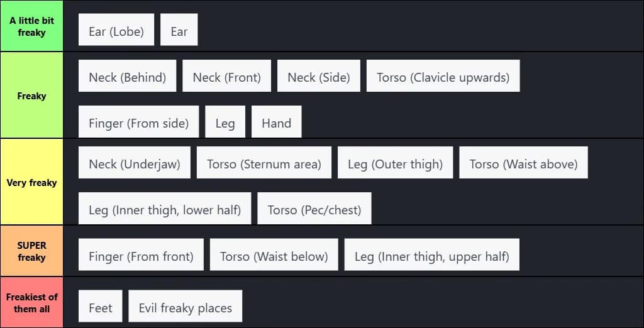
Task: Click the "Neck (Behind)" item
Action: 128,76
